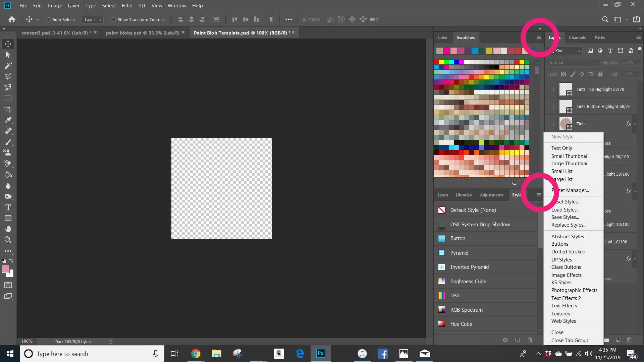Select the Clone Stamp tool
The height and width of the screenshot is (362, 644).
pos(8,153)
